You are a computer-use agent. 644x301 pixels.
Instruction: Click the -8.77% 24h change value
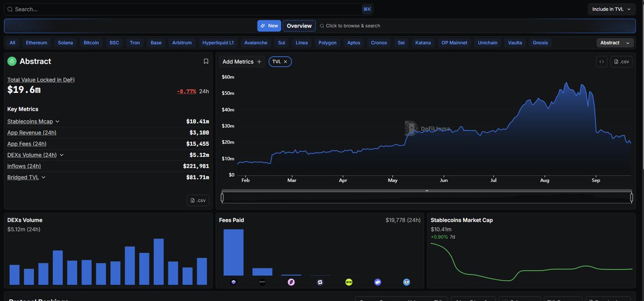pos(186,91)
